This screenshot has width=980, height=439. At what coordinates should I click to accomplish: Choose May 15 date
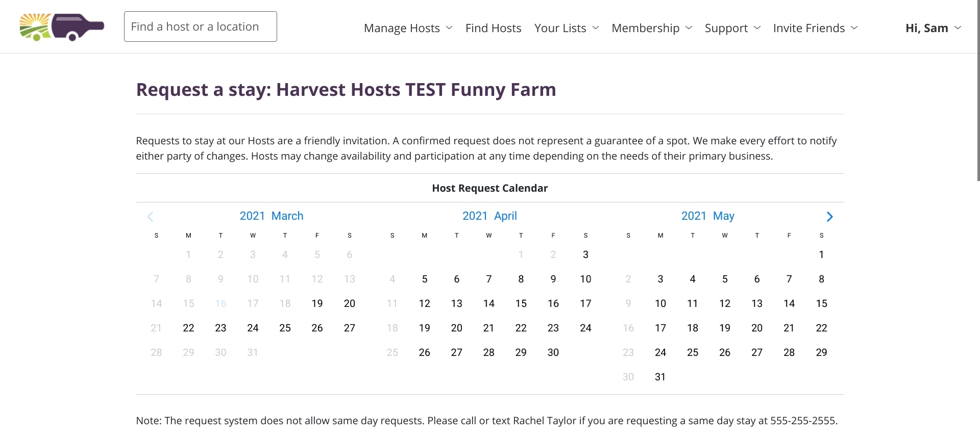coord(821,303)
